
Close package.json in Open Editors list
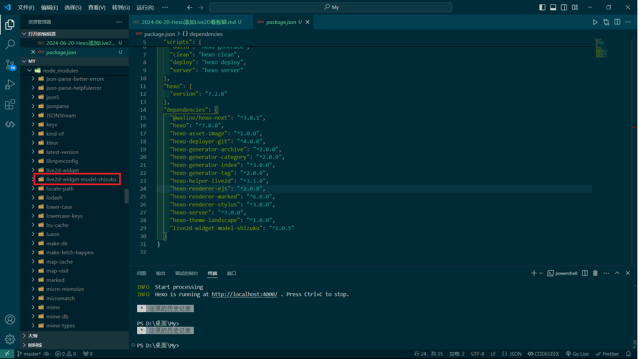point(33,52)
